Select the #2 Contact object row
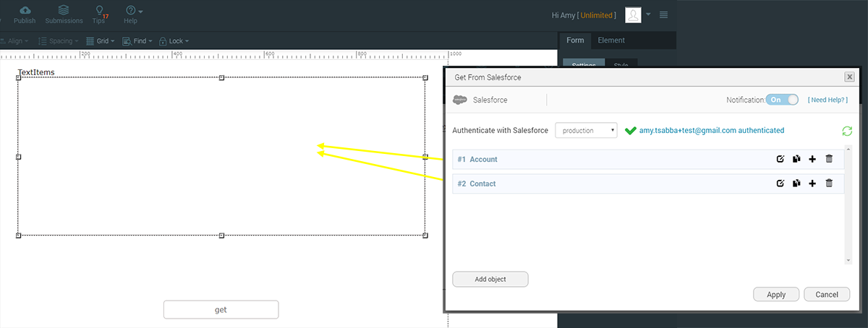Image resolution: width=868 pixels, height=328 pixels. 648,184
